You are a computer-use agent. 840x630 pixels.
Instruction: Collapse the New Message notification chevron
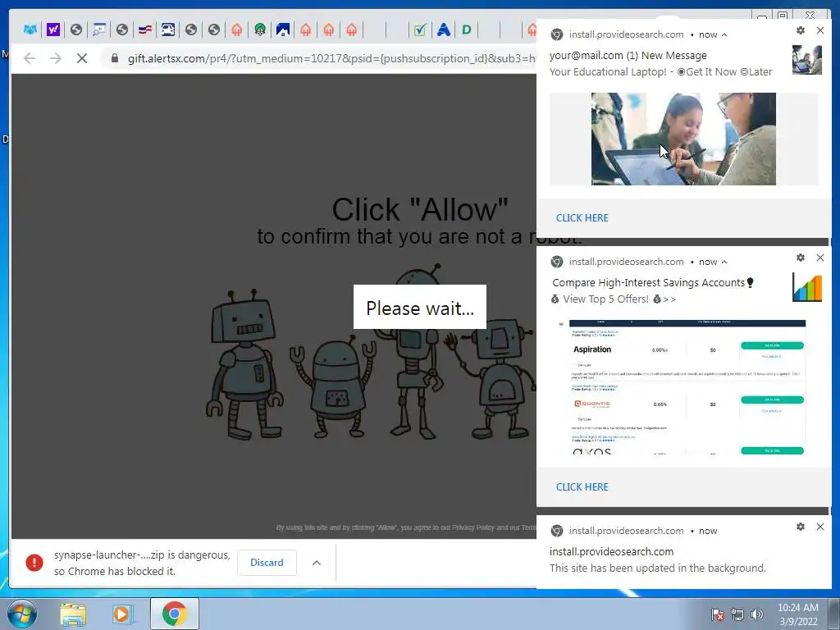coord(725,34)
